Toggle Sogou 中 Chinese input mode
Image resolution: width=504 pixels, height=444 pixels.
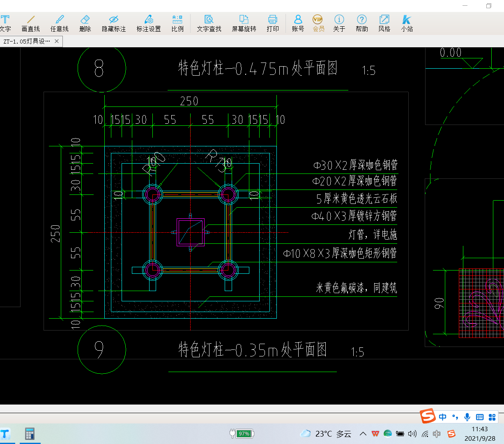(442, 417)
